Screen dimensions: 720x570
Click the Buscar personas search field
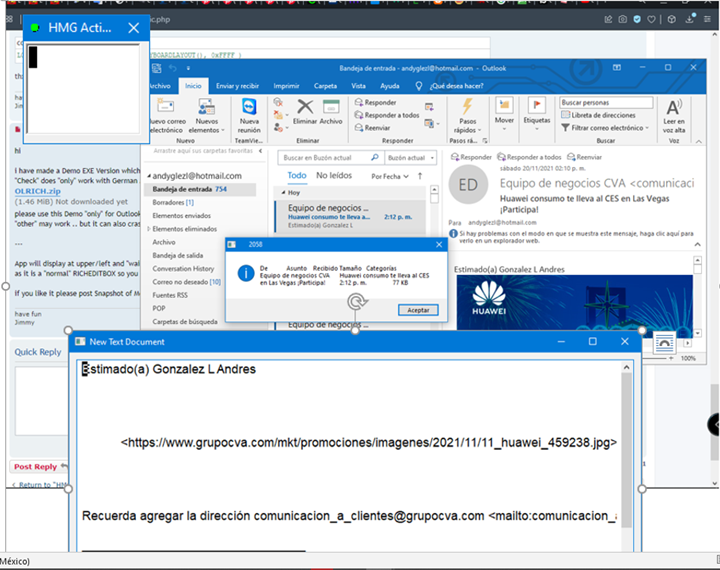(606, 102)
